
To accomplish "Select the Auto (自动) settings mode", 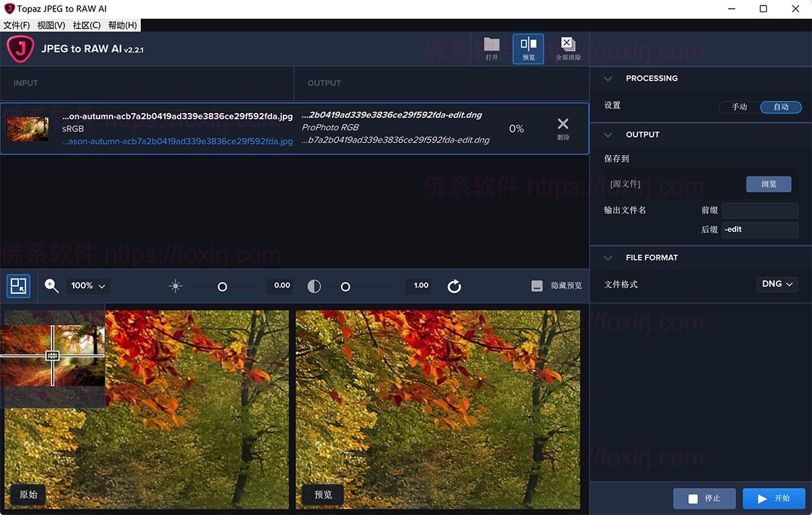I will click(x=781, y=107).
